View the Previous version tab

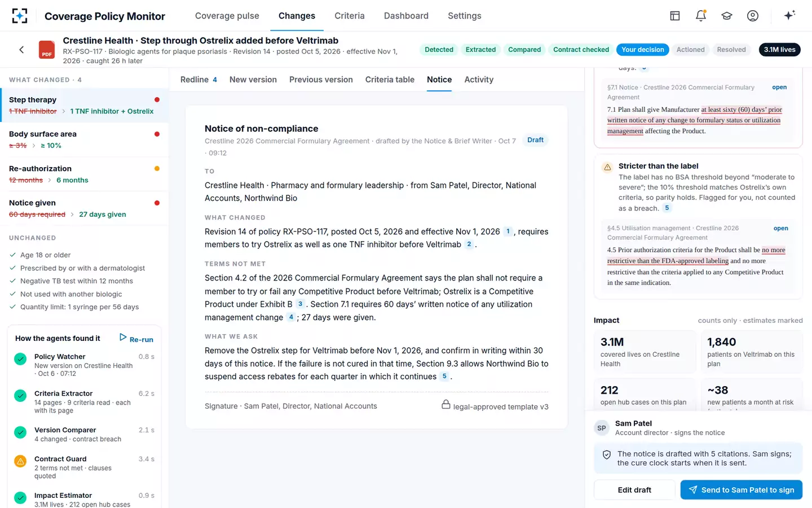[x=321, y=80]
